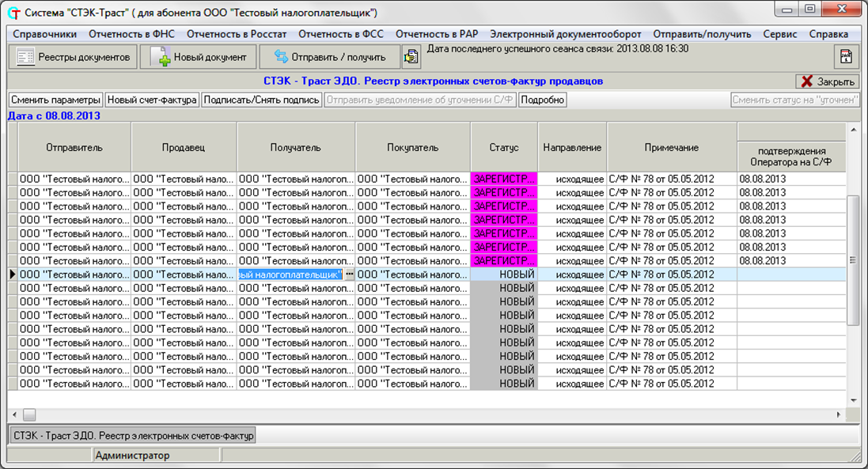Image resolution: width=868 pixels, height=469 pixels.
Task: Click the greyed Отправить уведомление об уточнении С/Ф button
Action: coord(420,100)
